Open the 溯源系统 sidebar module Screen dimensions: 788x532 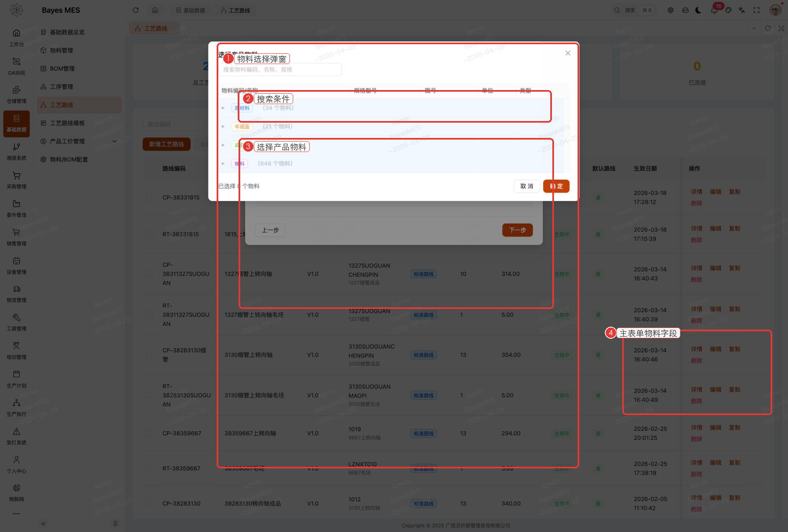pyautogui.click(x=17, y=152)
